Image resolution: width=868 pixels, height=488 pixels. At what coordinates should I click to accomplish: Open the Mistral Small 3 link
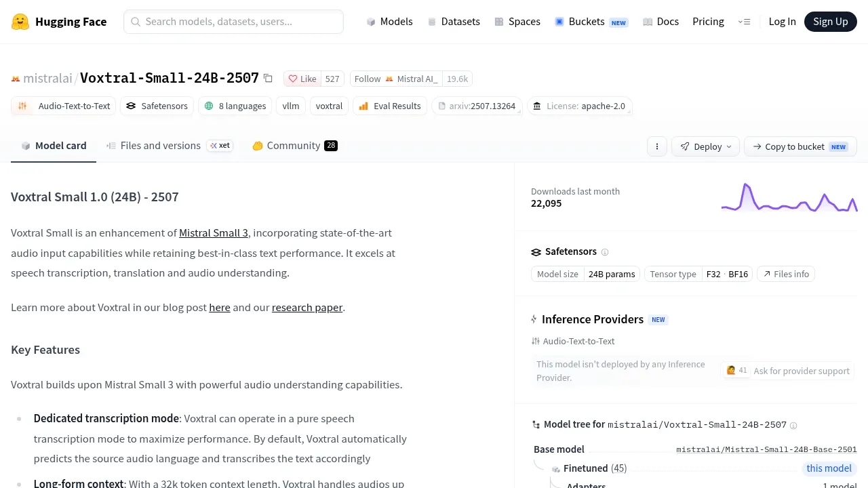pyautogui.click(x=214, y=233)
